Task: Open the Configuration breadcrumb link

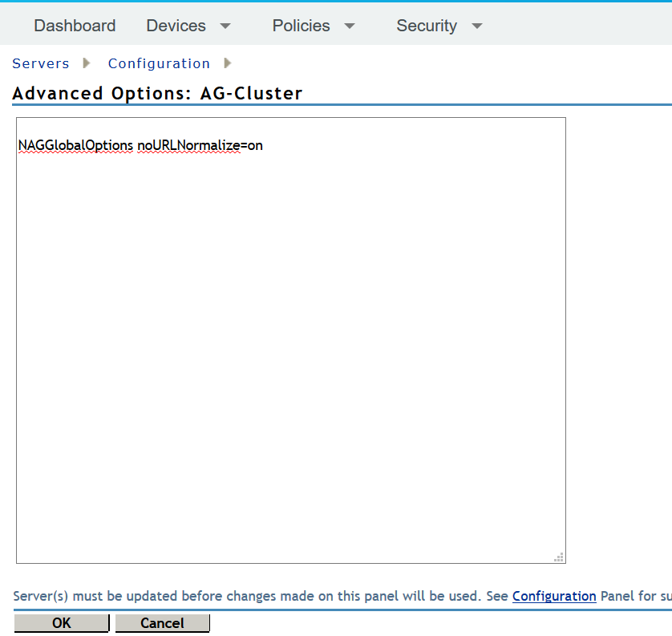Action: click(159, 63)
